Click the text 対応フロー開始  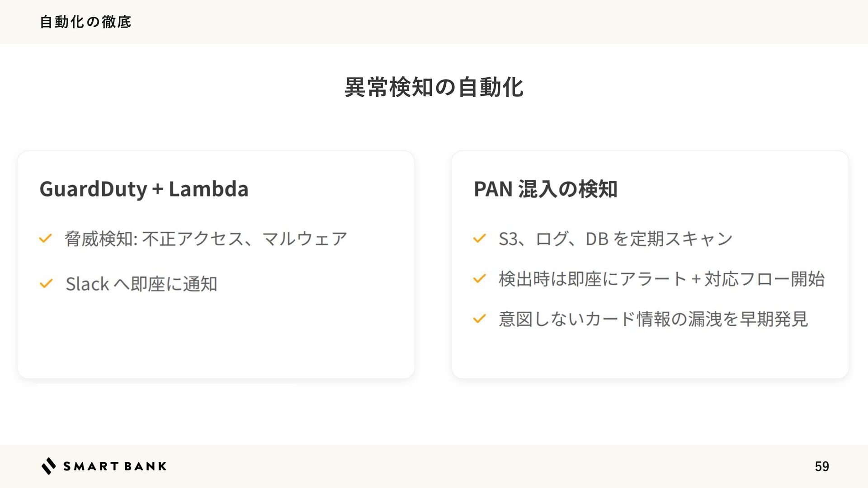point(764,279)
